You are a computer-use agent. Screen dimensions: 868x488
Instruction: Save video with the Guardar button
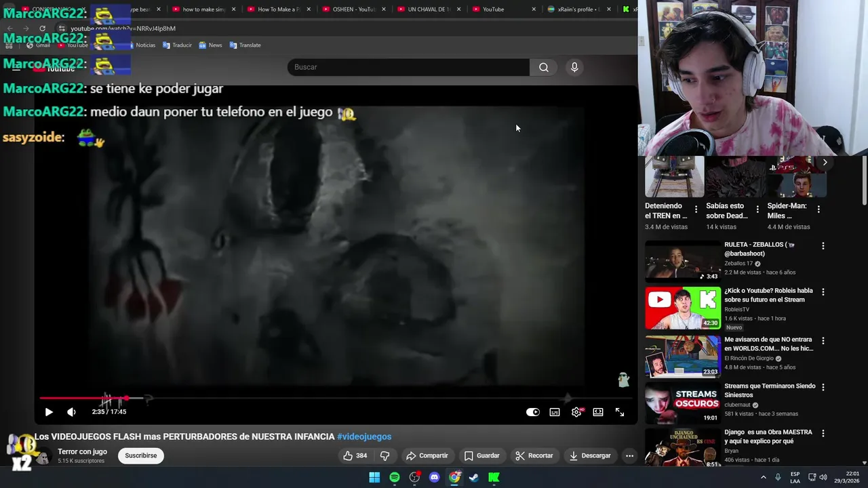(482, 455)
